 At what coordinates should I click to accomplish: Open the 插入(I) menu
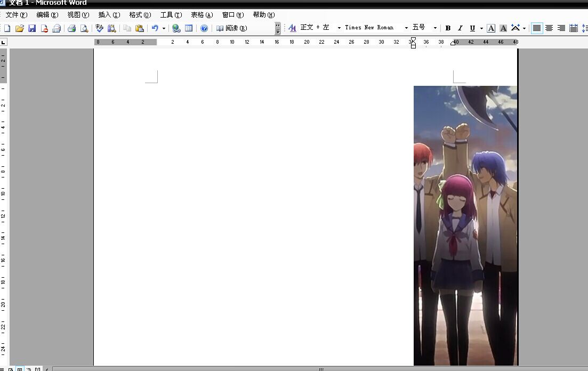109,14
